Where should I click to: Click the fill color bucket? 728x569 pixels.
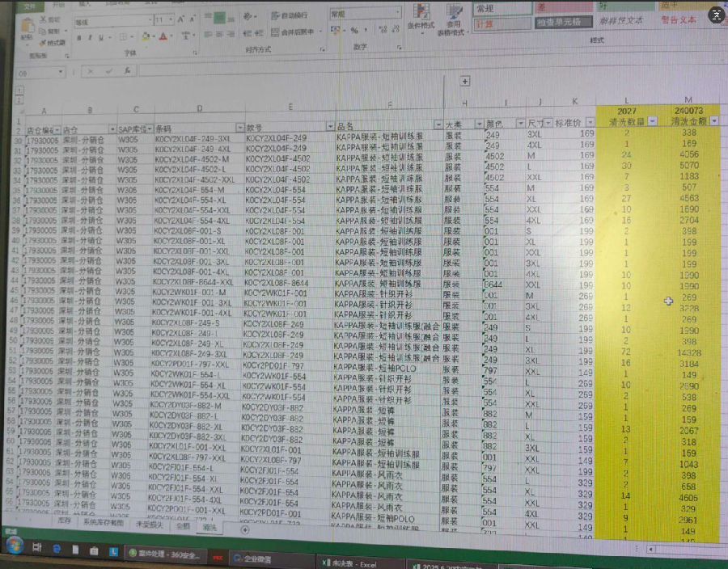(x=146, y=36)
